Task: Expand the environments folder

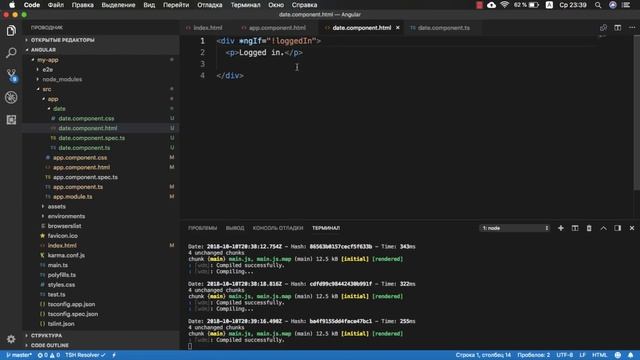Action: pos(66,216)
